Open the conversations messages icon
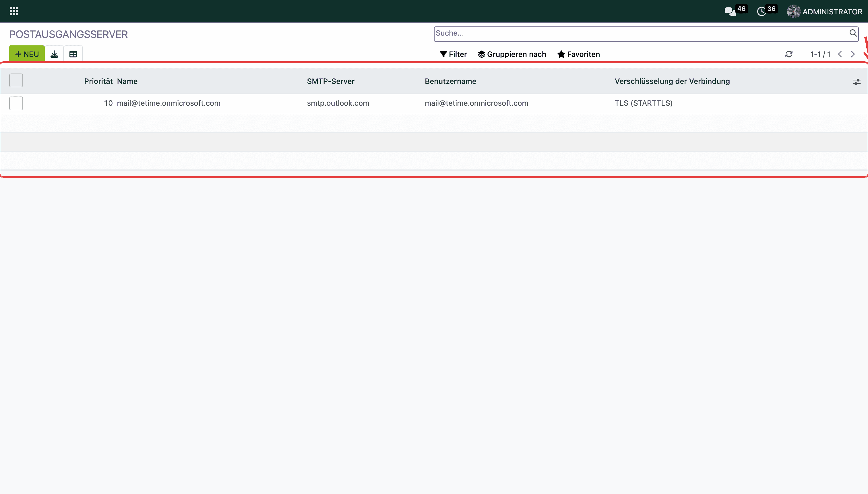Image resolution: width=868 pixels, height=494 pixels. point(730,11)
